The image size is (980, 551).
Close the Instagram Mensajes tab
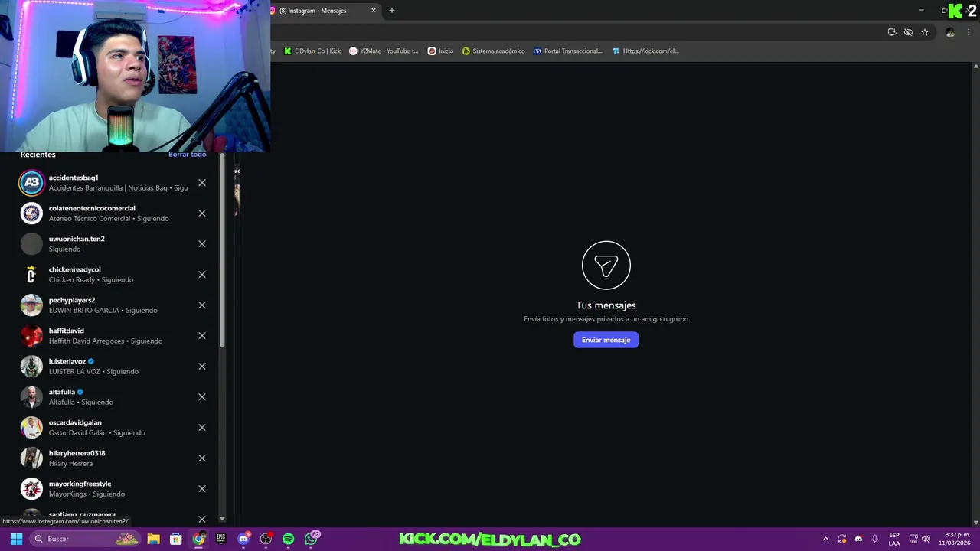pyautogui.click(x=374, y=11)
